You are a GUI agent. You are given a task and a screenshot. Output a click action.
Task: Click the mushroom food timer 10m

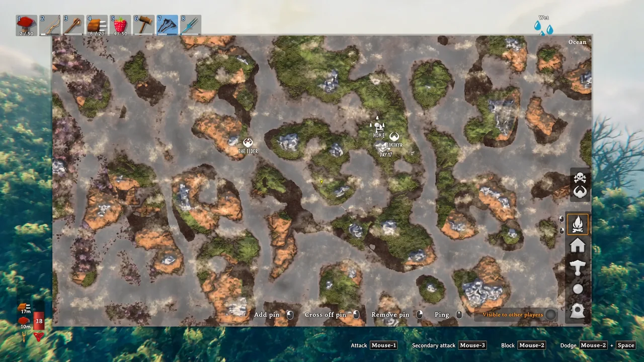pos(25,322)
